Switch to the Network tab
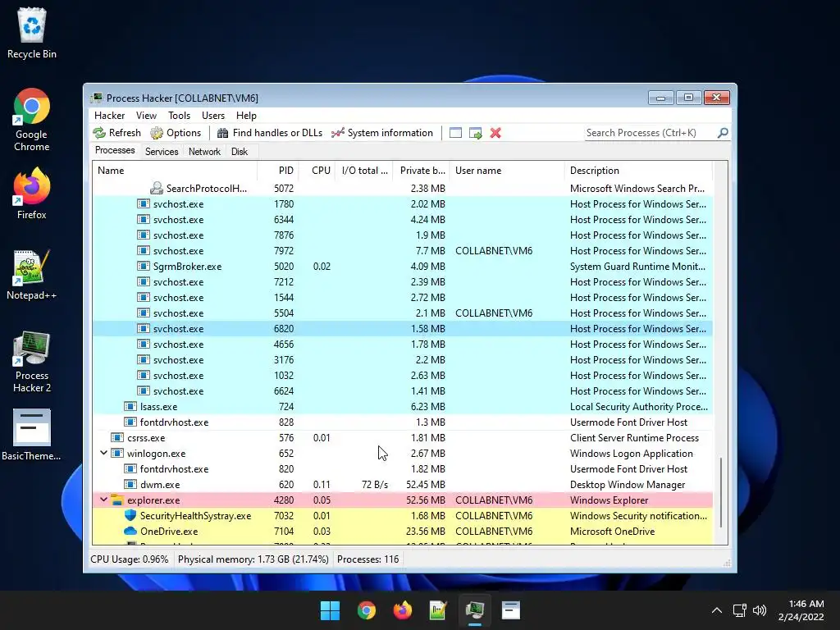The height and width of the screenshot is (630, 840). click(x=204, y=152)
